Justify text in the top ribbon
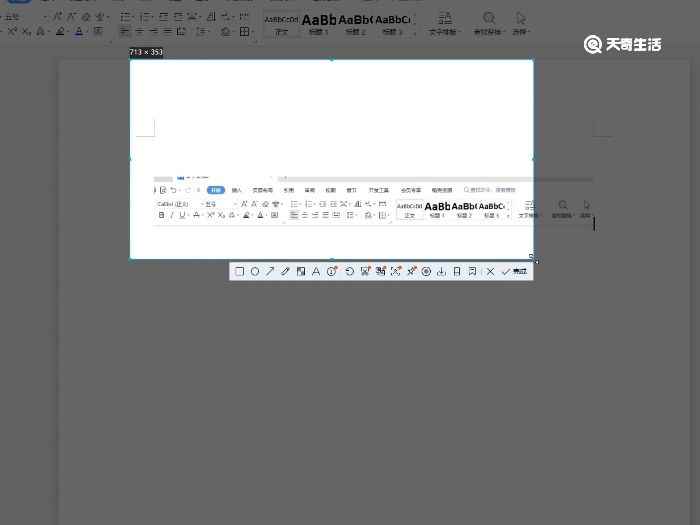The height and width of the screenshot is (525, 700). tap(167, 31)
